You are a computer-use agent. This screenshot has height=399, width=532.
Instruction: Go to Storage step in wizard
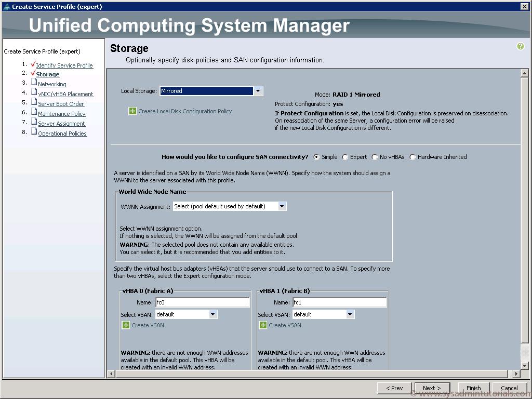48,74
